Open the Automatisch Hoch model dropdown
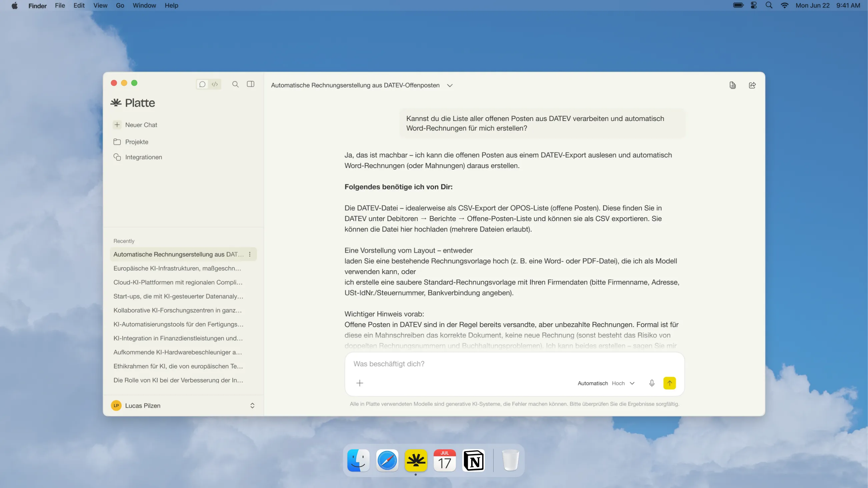The image size is (868, 488). [x=606, y=383]
